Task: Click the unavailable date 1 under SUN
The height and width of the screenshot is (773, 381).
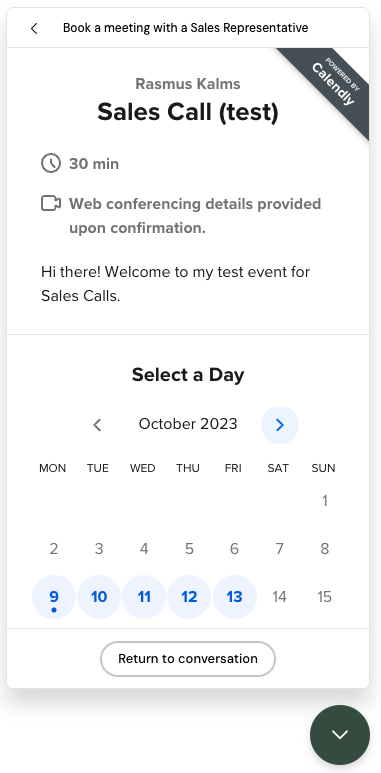Action: (x=325, y=501)
